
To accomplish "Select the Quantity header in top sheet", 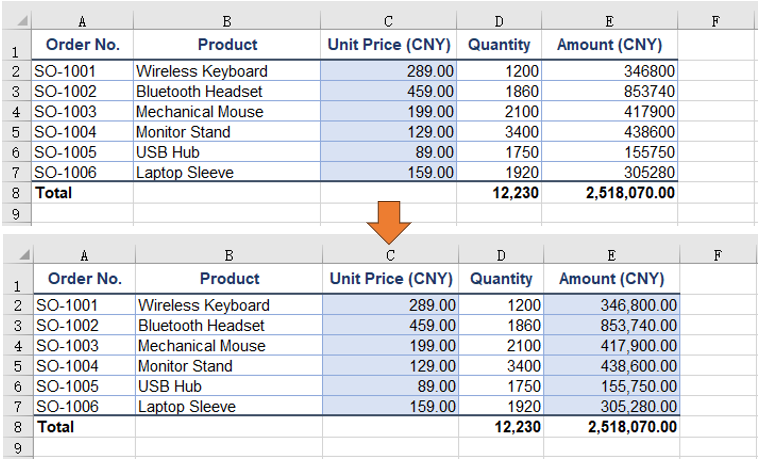I will tap(499, 45).
